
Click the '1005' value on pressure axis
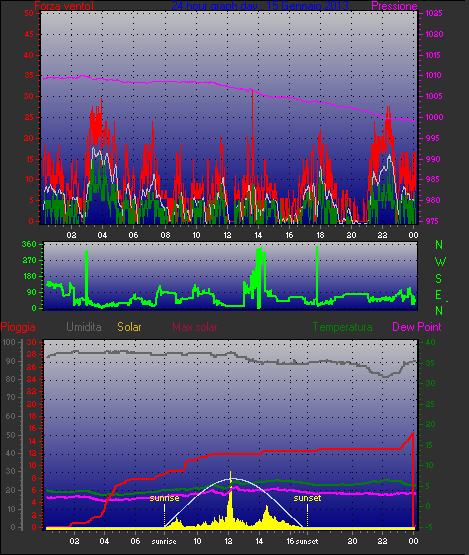tap(434, 96)
